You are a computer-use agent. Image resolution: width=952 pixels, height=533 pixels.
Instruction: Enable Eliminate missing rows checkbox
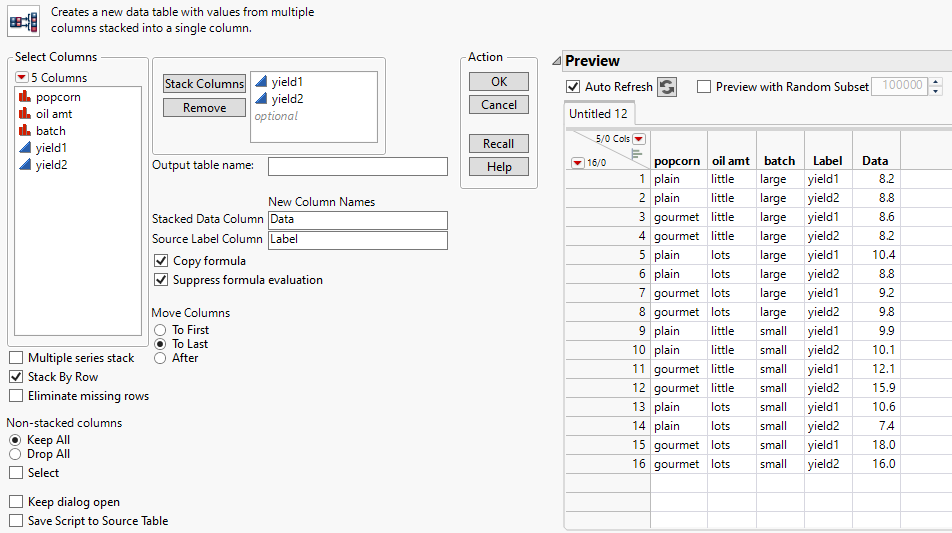[x=16, y=396]
